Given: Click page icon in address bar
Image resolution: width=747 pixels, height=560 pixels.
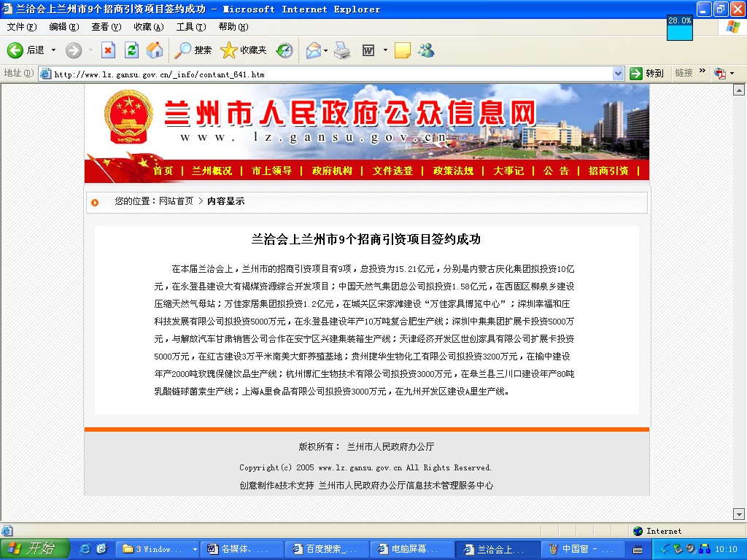Looking at the screenshot, I should [x=45, y=74].
